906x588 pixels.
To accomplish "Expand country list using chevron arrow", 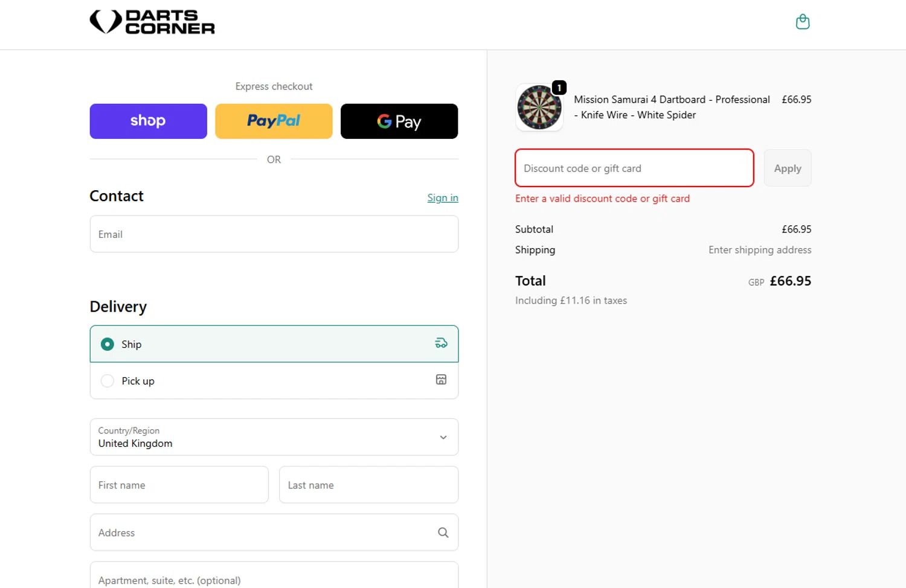I will 443,437.
